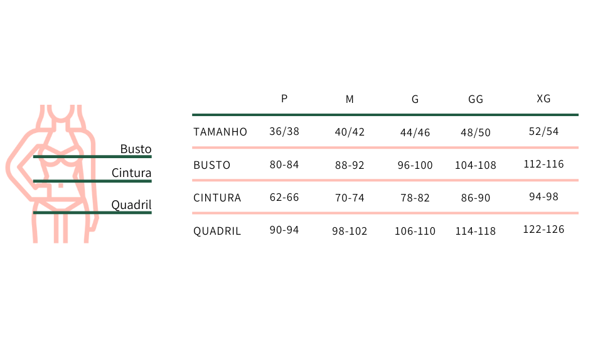Click the pink body figure illustration
This screenshot has width=615, height=364.
point(51,174)
